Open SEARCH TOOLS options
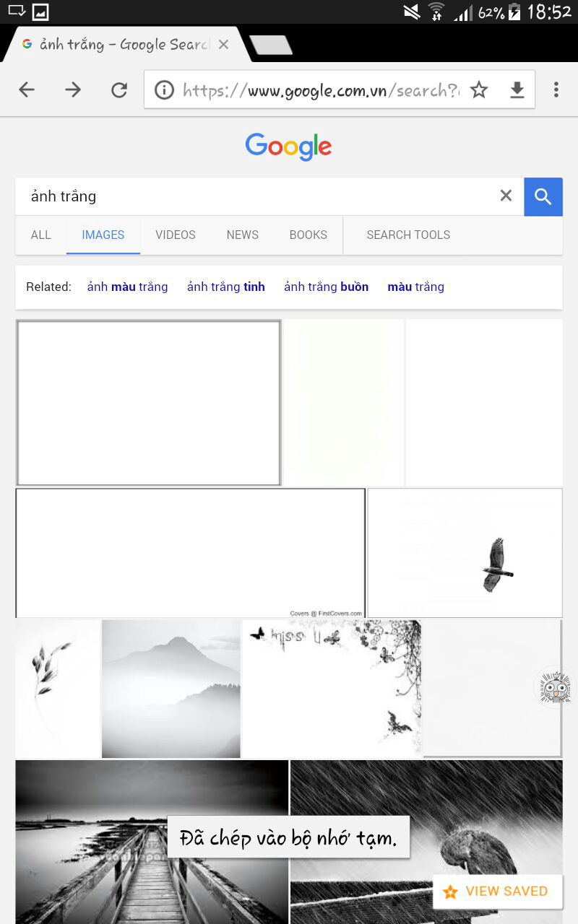This screenshot has height=924, width=578. 408,235
